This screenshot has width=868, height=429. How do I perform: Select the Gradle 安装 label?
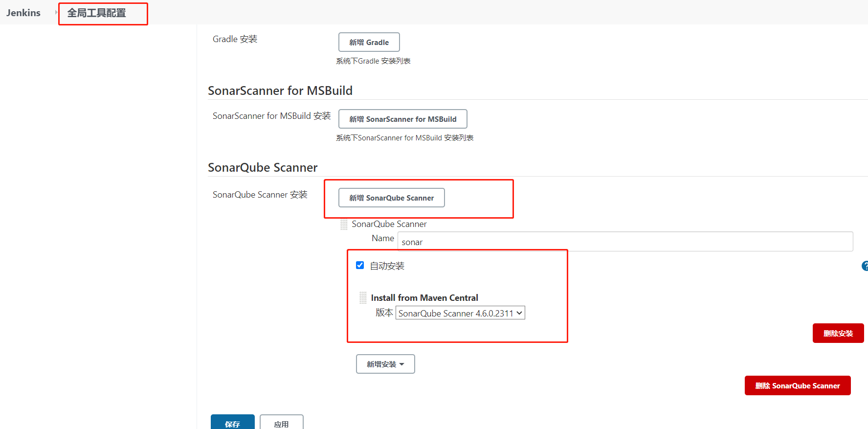[x=235, y=39]
